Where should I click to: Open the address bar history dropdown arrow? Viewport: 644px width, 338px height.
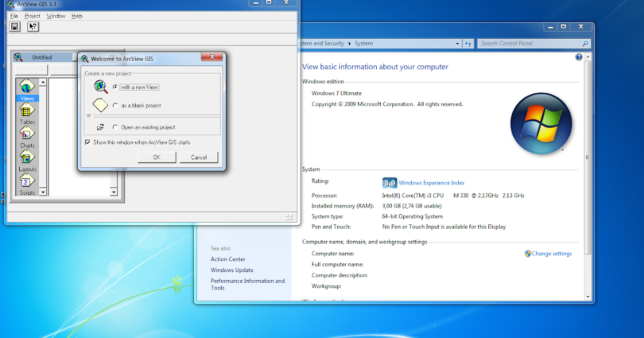click(x=458, y=43)
